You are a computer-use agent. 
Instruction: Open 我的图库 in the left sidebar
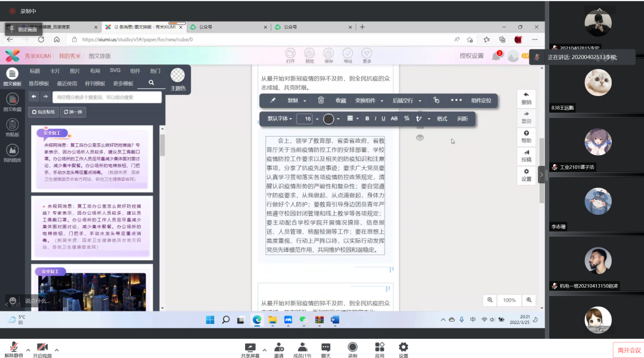12,153
